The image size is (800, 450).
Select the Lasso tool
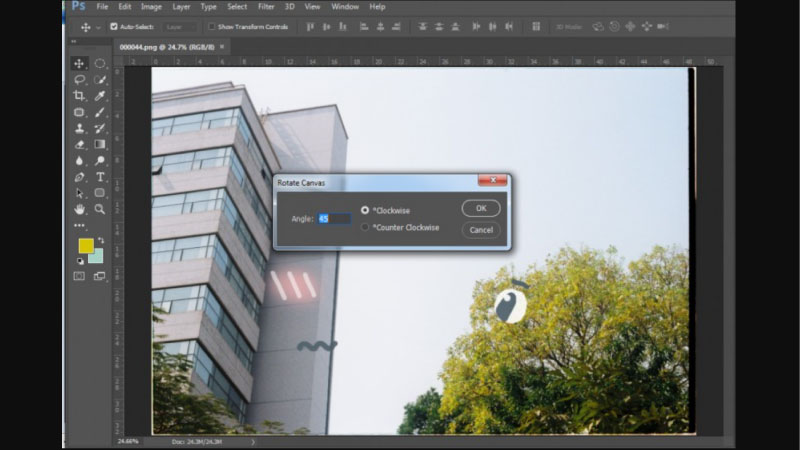(x=79, y=79)
